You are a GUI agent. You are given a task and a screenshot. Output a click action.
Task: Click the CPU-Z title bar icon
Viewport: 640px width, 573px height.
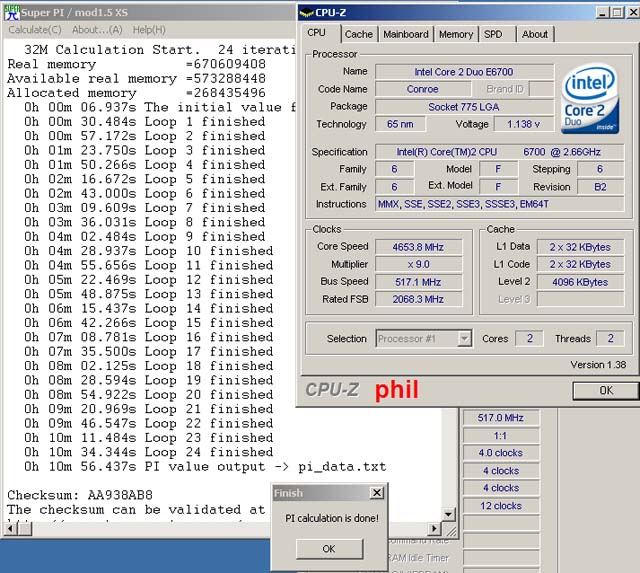click(306, 13)
